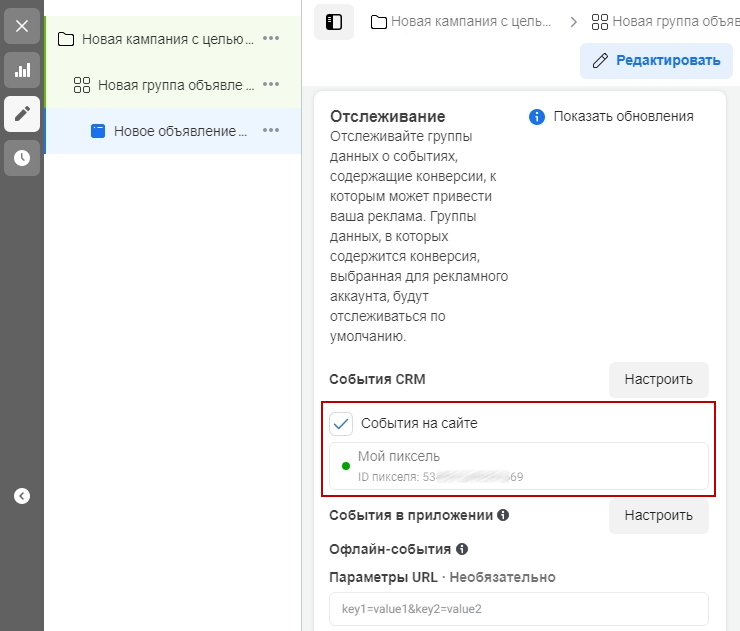Toggle the События на сайте checkbox
The height and width of the screenshot is (631, 740).
point(342,423)
